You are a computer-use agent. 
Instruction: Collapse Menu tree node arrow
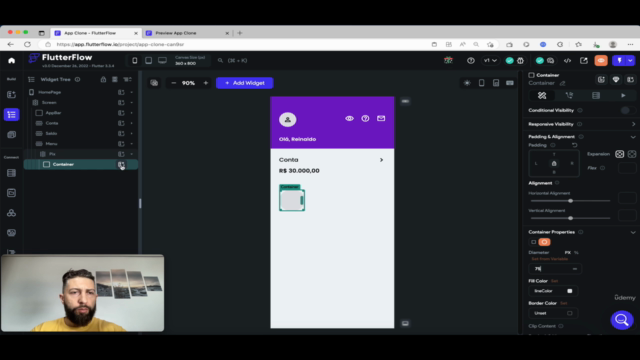[x=131, y=144]
